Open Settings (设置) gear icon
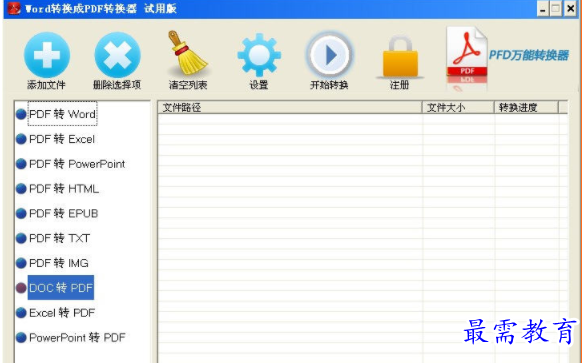The width and height of the screenshot is (585, 363). pyautogui.click(x=259, y=55)
